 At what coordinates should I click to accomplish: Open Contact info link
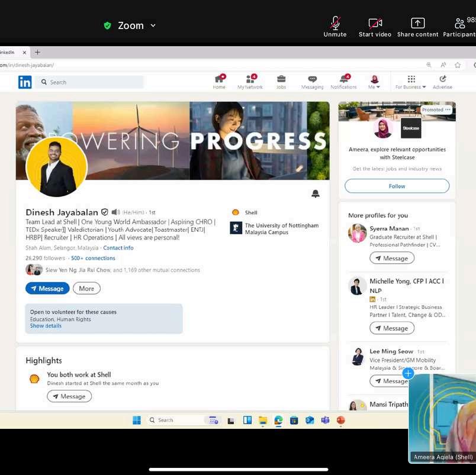tap(118, 248)
